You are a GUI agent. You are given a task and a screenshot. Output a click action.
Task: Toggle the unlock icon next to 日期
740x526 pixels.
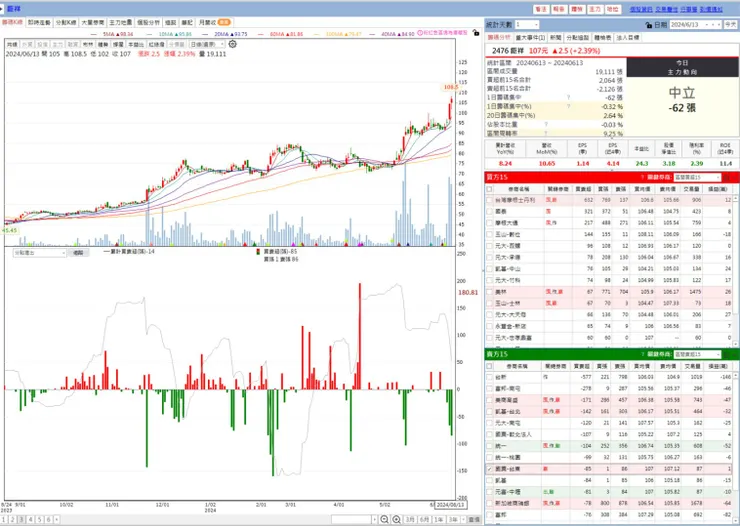pyautogui.click(x=648, y=25)
